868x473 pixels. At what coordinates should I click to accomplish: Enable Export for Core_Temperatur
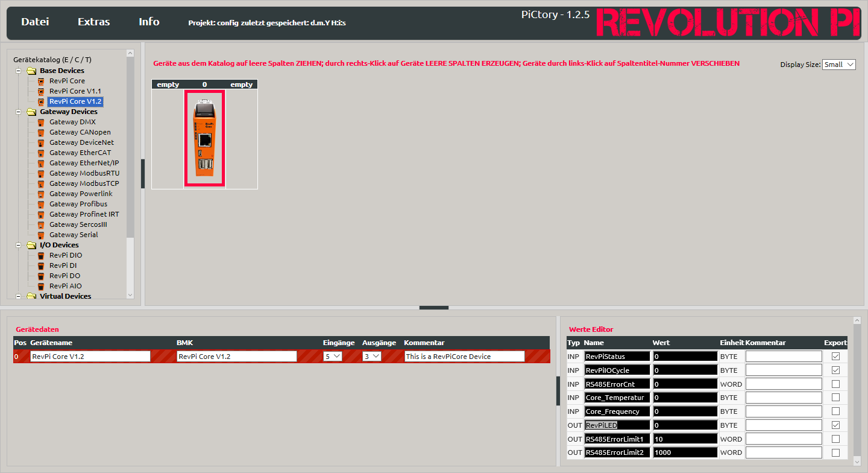[835, 398]
